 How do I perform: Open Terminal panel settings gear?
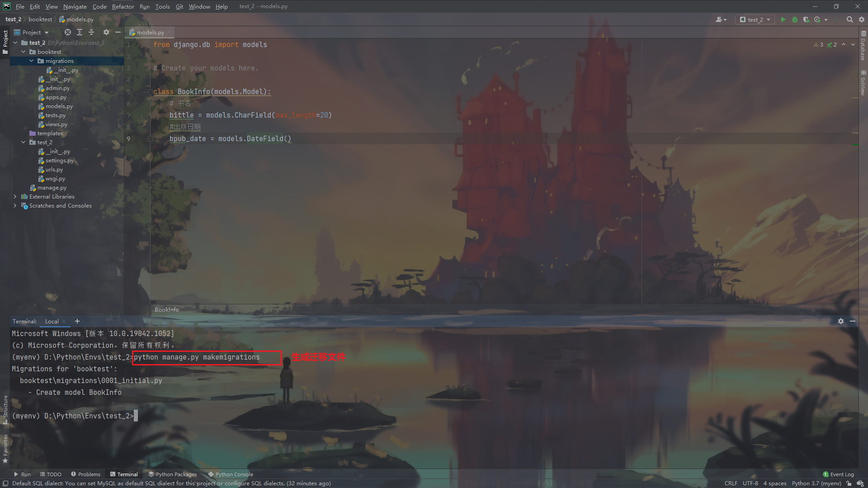pos(841,321)
